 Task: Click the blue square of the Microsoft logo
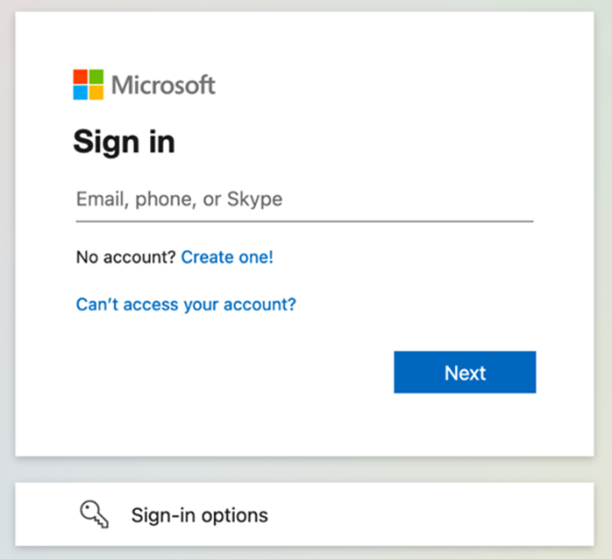click(81, 92)
